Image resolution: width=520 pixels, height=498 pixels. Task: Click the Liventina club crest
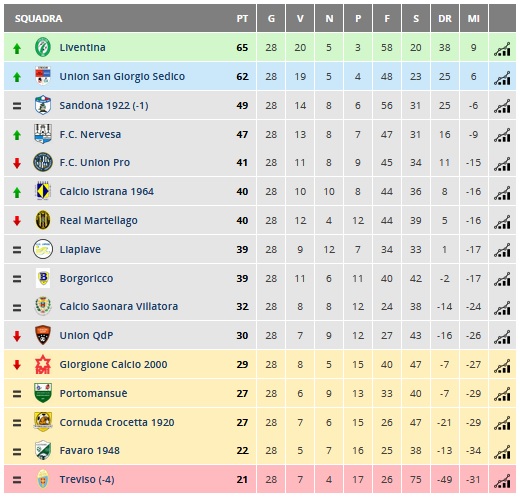tap(43, 47)
